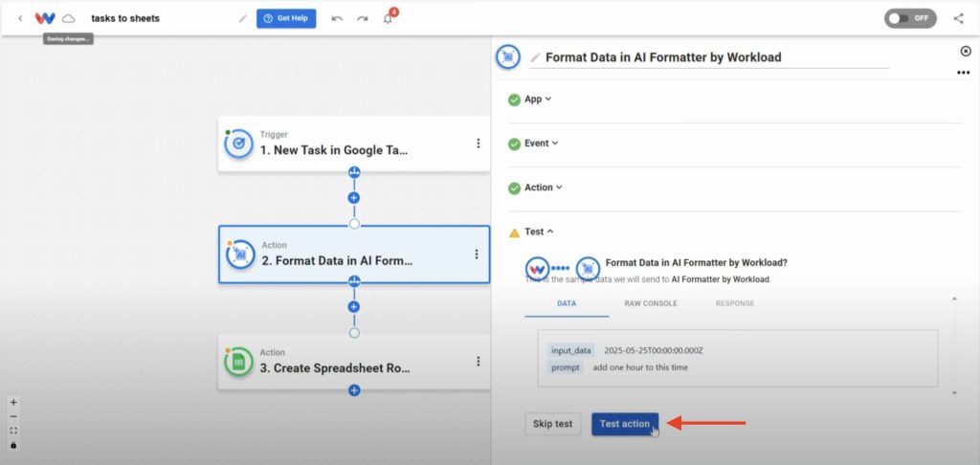Select the Create Spreadsheet Row step
Image resolution: width=980 pixels, height=465 pixels.
point(354,362)
